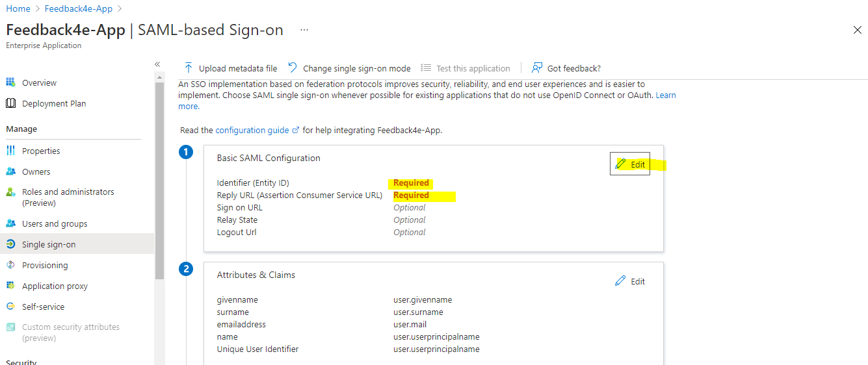
Task: Close the SAML-based Sign-on blade
Action: 857,30
